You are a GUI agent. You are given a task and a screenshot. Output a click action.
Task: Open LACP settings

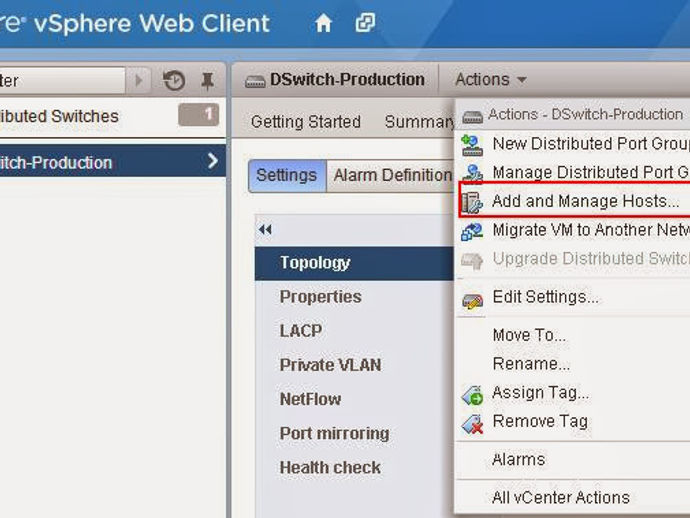301,331
